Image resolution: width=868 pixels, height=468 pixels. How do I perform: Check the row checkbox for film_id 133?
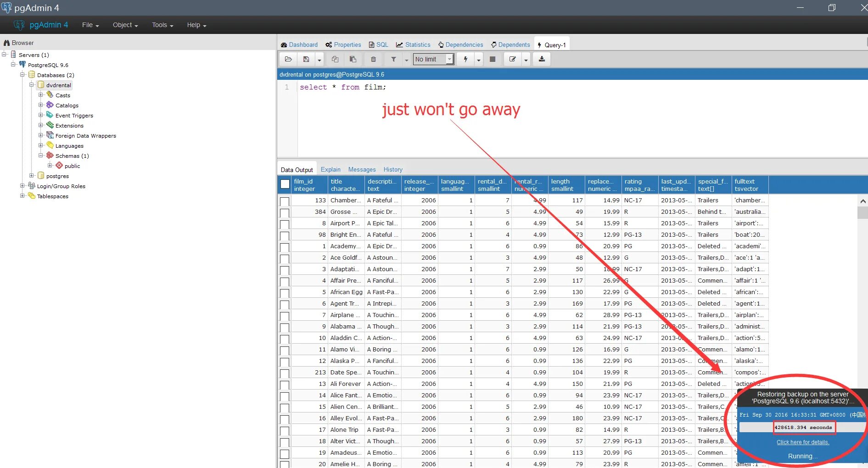click(x=285, y=201)
